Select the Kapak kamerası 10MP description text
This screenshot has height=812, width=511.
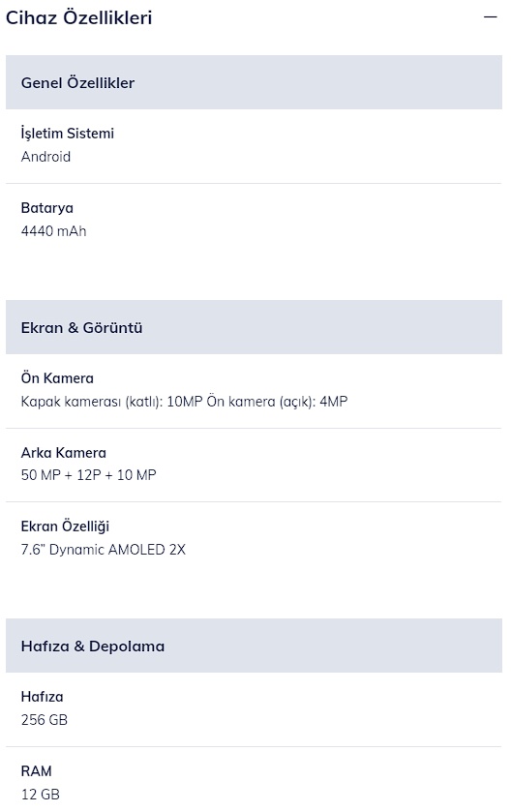pos(184,402)
